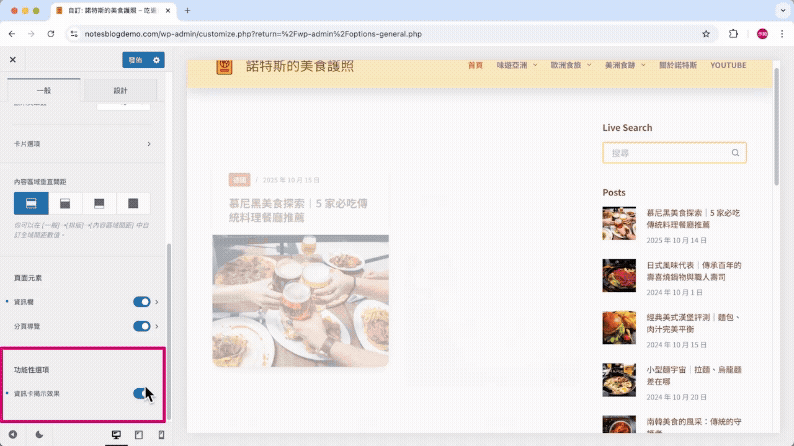The width and height of the screenshot is (794, 446).
Task: Expand 分頁導覽 settings chevron
Action: [x=157, y=326]
